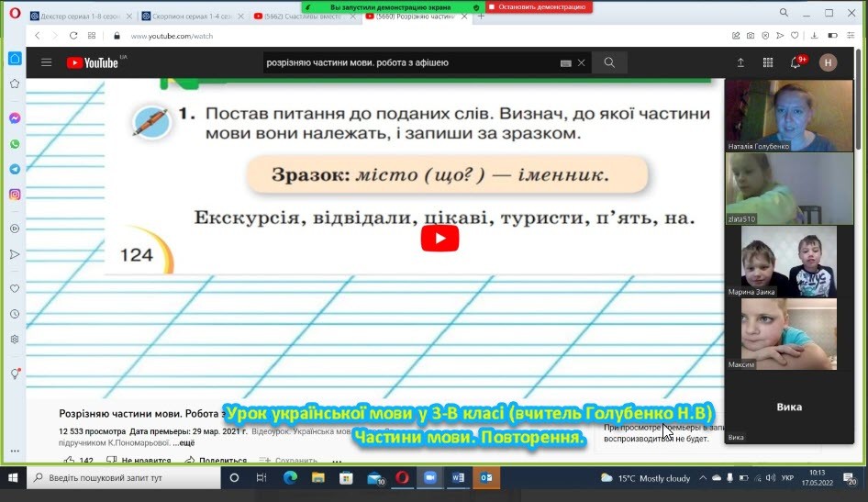Screen dimensions: 868x502
Task: Open Opera sidebar settings gear
Action: pos(15,339)
